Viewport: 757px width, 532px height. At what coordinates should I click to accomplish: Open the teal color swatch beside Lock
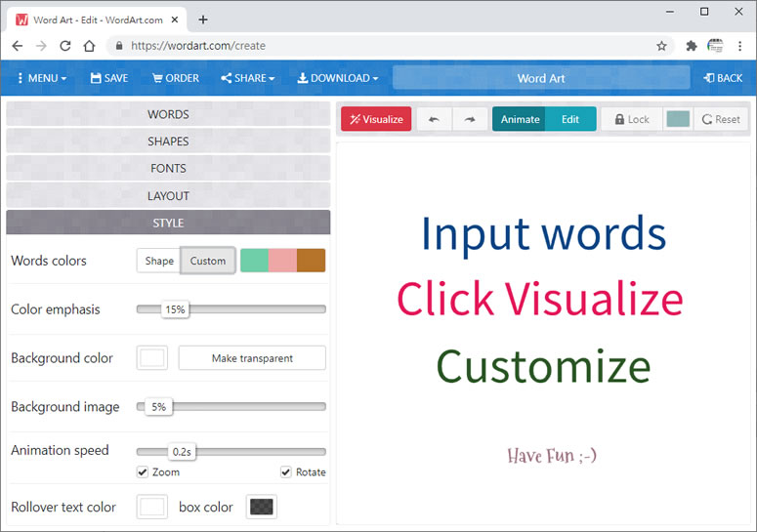[678, 119]
